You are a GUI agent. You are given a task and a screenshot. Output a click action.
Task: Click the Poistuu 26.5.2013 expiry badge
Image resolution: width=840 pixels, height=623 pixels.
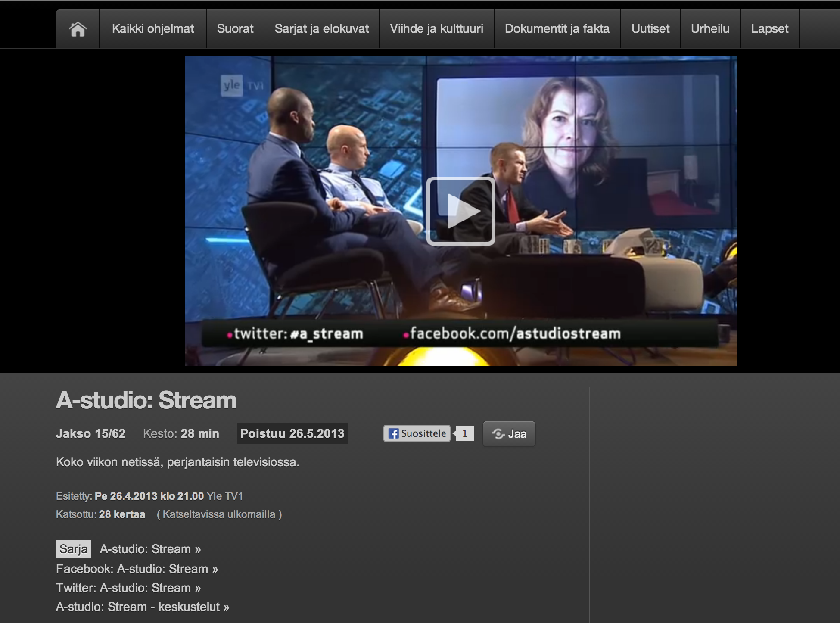[292, 433]
